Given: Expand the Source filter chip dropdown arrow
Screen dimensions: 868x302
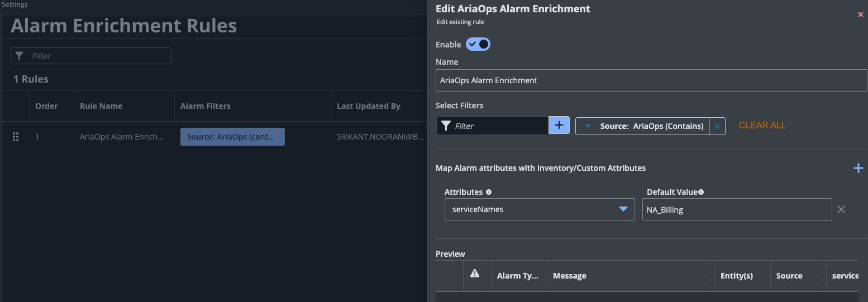Looking at the screenshot, I should tap(588, 126).
